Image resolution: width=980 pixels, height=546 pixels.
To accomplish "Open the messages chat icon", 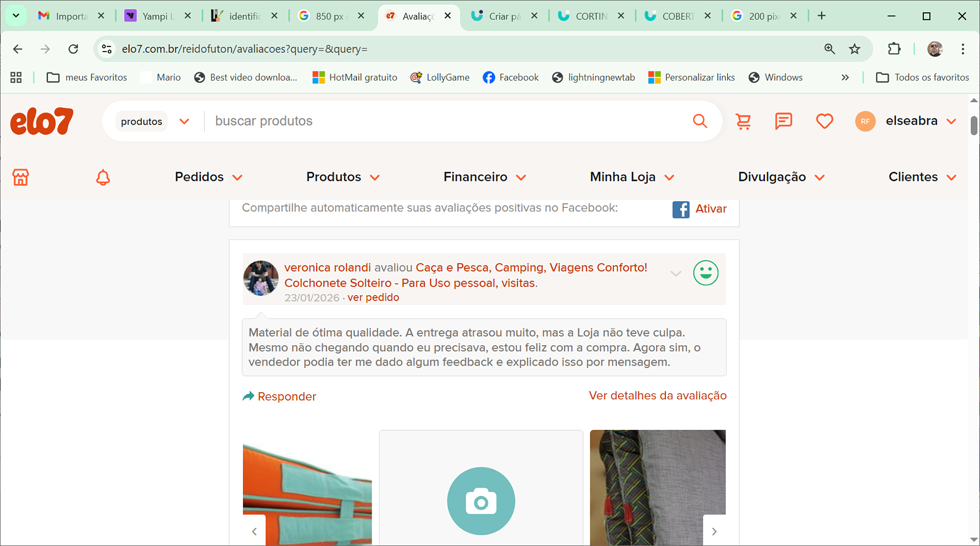I will click(x=783, y=121).
